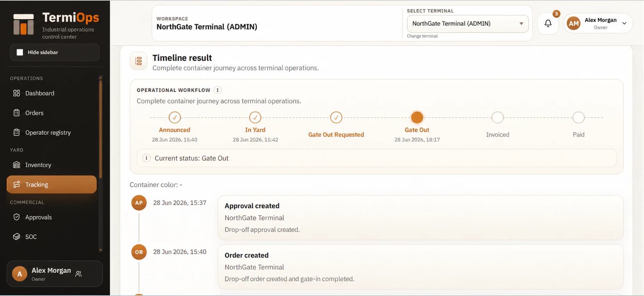Expand the Alex Morgan account menu chevron
This screenshot has height=296, width=644.
click(625, 23)
